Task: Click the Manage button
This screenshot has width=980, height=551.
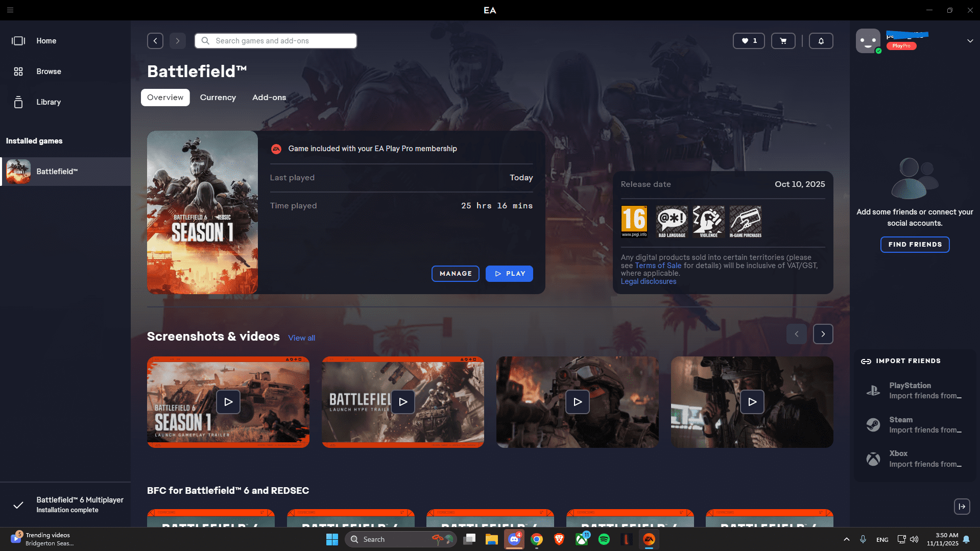Action: pyautogui.click(x=455, y=274)
